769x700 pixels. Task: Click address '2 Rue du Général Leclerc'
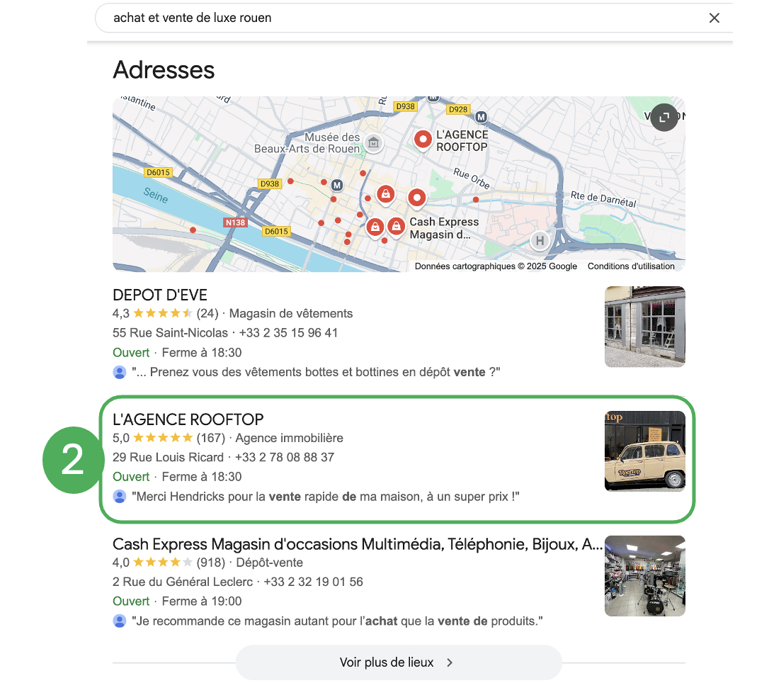click(183, 582)
